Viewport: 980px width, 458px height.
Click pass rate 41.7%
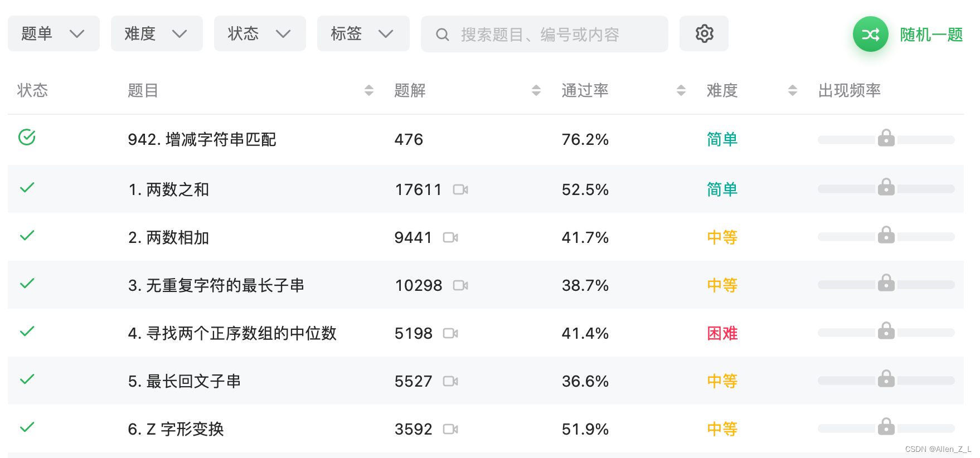click(x=585, y=238)
